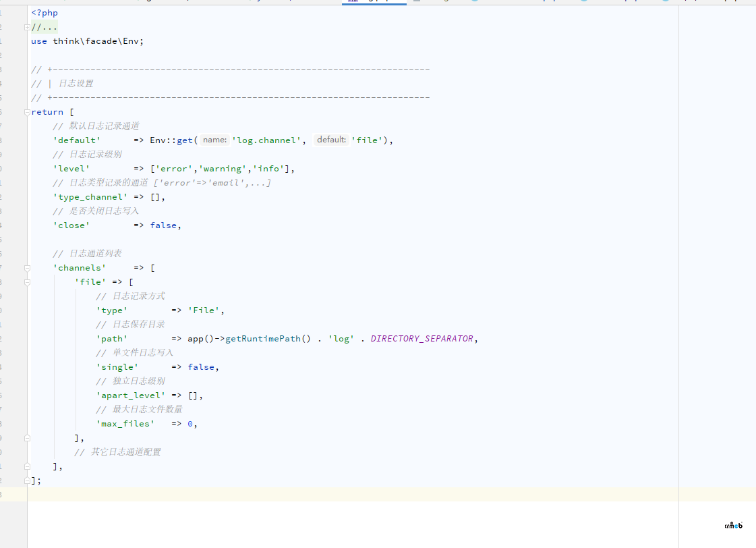The image size is (756, 548).
Task: Fold the 'file' array using gutter marker
Action: pyautogui.click(x=27, y=282)
